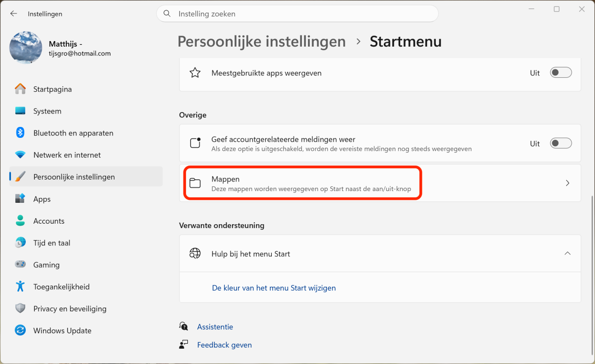Navigate to Persoonlijke instellingen breadcrumb
595x364 pixels.
[261, 42]
